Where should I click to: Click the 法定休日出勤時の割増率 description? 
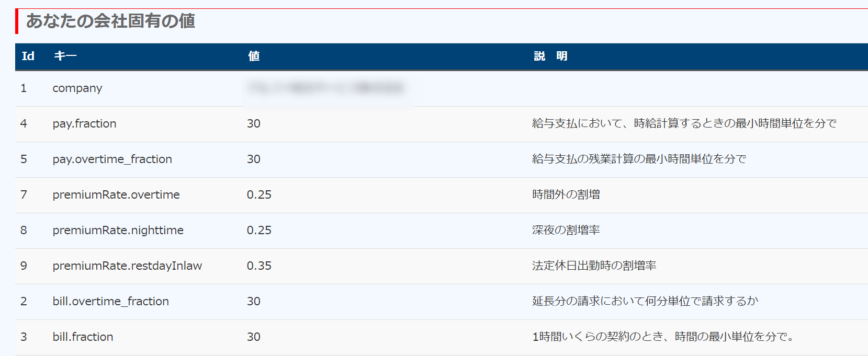(x=594, y=266)
